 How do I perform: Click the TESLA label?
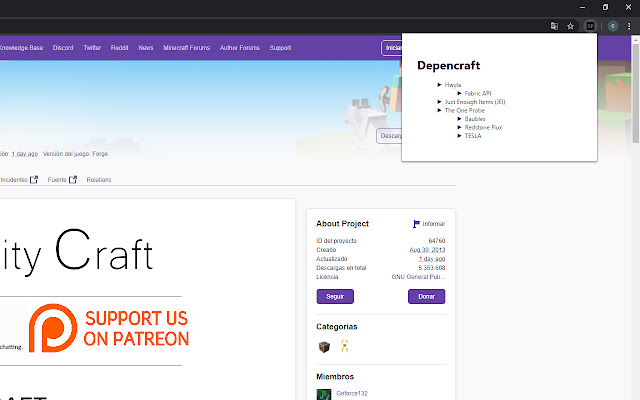point(473,136)
